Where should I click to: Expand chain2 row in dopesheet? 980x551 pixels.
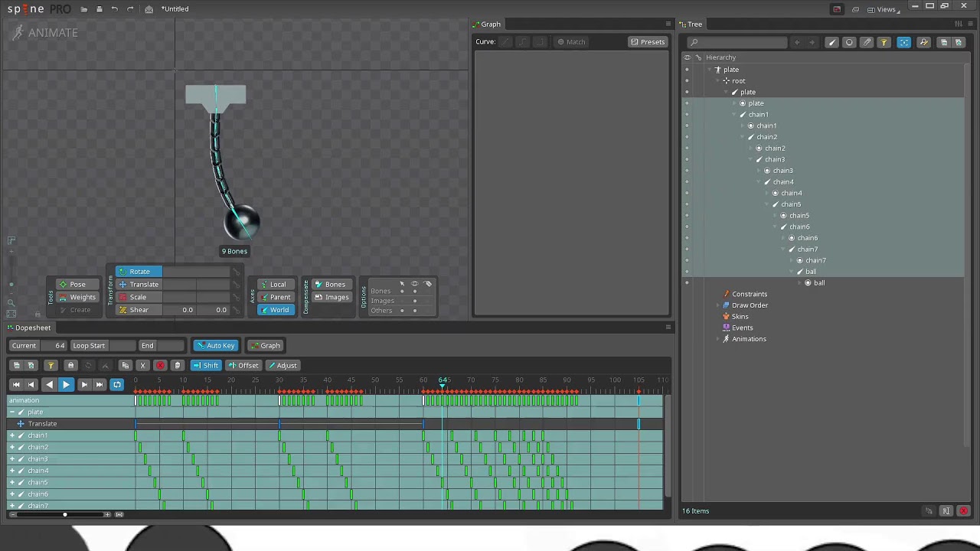(x=12, y=447)
